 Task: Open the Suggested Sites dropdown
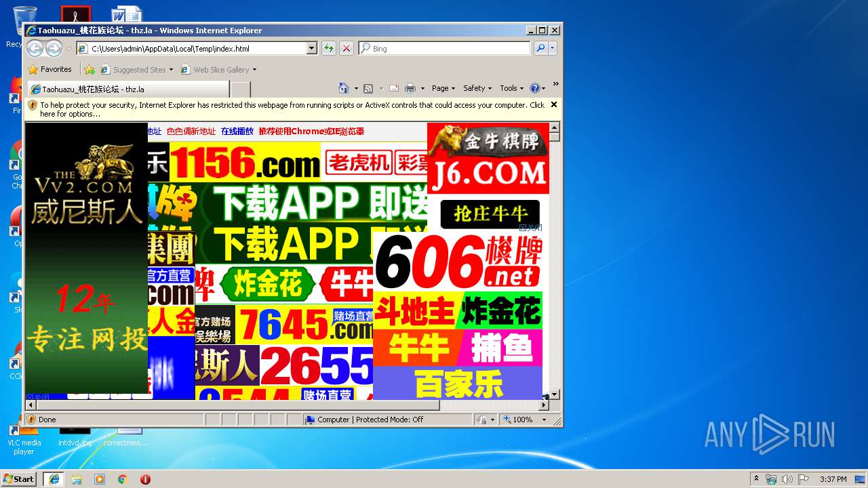pyautogui.click(x=171, y=69)
